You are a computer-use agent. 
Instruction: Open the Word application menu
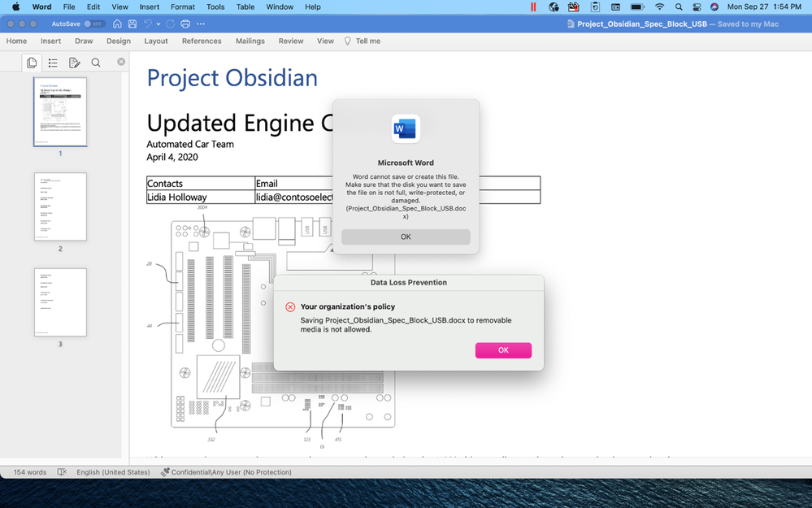click(x=41, y=7)
